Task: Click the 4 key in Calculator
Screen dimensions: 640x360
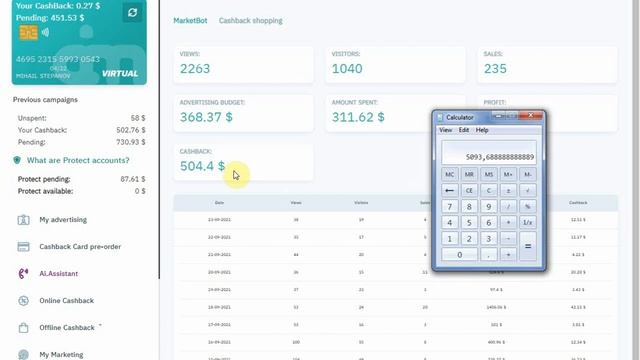Action: coord(449,222)
